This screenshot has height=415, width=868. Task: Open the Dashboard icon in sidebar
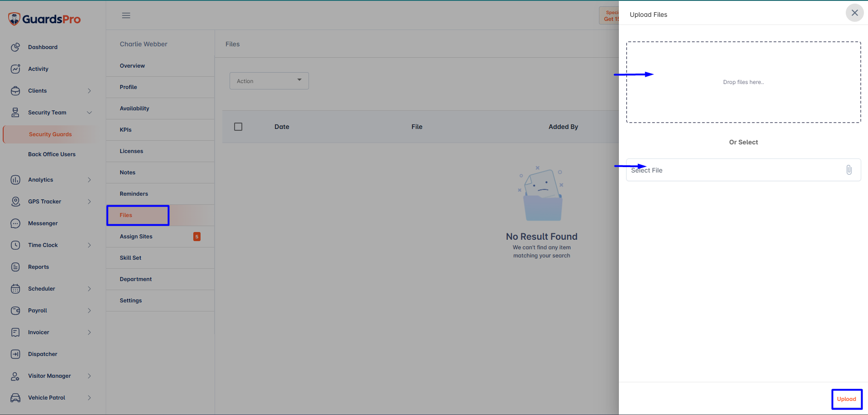[x=15, y=47]
